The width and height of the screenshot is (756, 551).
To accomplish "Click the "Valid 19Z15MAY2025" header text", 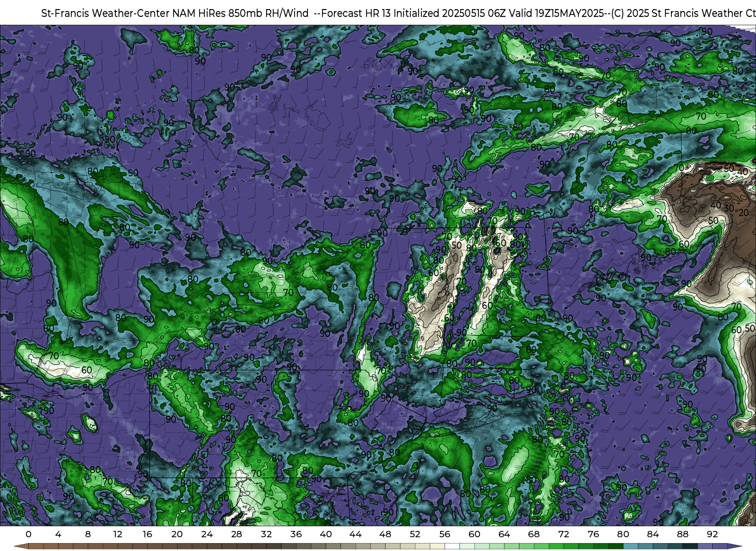I will click(x=556, y=13).
